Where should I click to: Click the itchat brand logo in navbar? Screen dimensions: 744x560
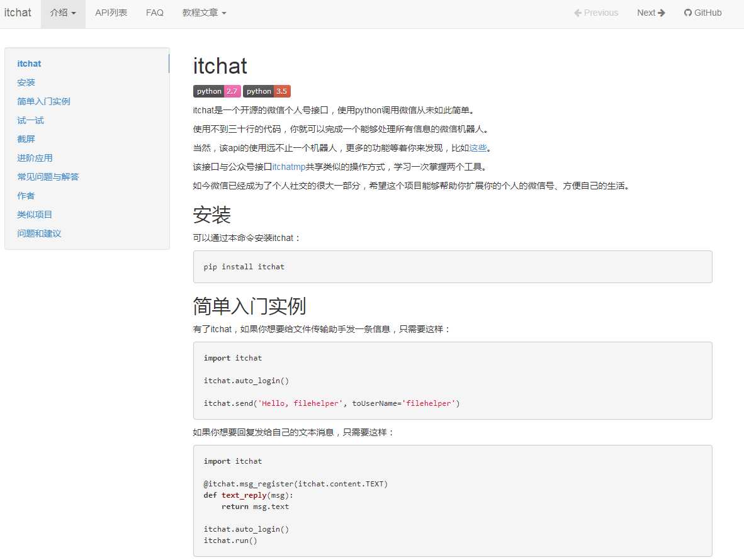(18, 13)
